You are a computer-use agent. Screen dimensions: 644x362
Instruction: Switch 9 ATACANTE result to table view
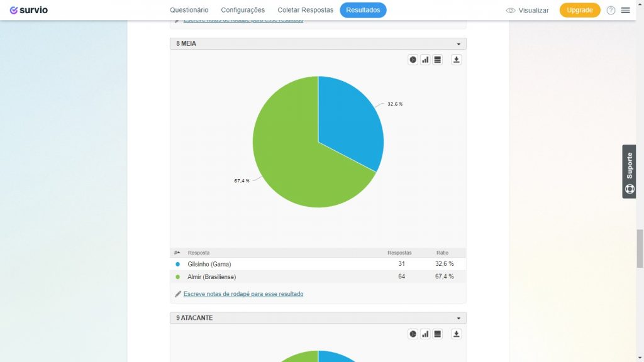[x=438, y=334]
